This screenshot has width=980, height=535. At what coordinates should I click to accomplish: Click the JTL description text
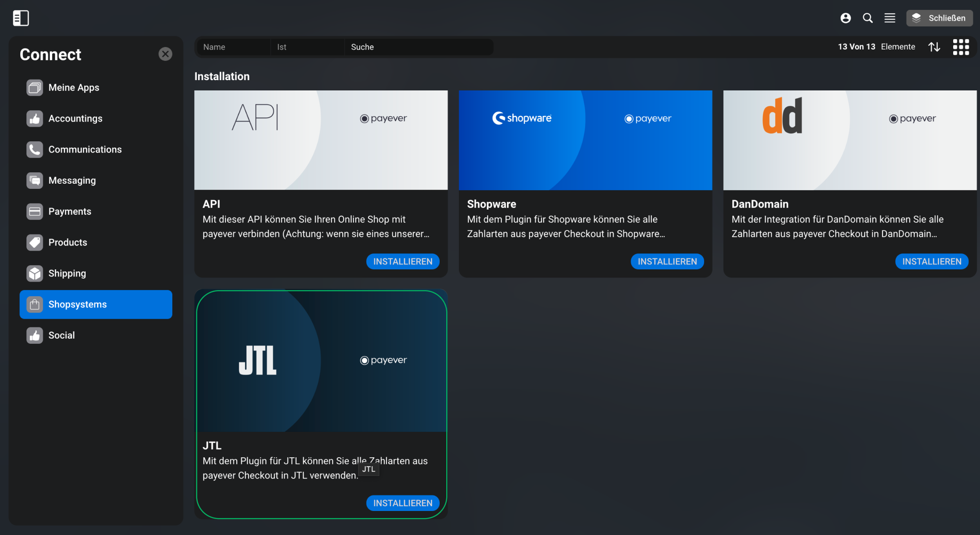click(315, 468)
